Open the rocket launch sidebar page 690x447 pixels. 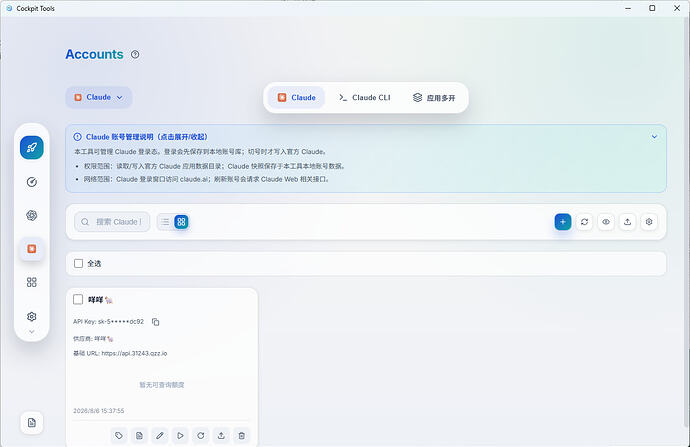coord(32,147)
